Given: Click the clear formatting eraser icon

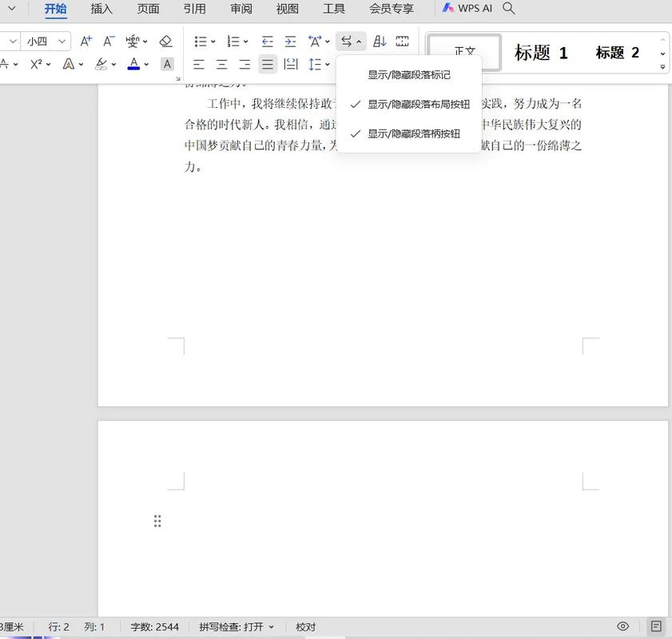Looking at the screenshot, I should [165, 42].
